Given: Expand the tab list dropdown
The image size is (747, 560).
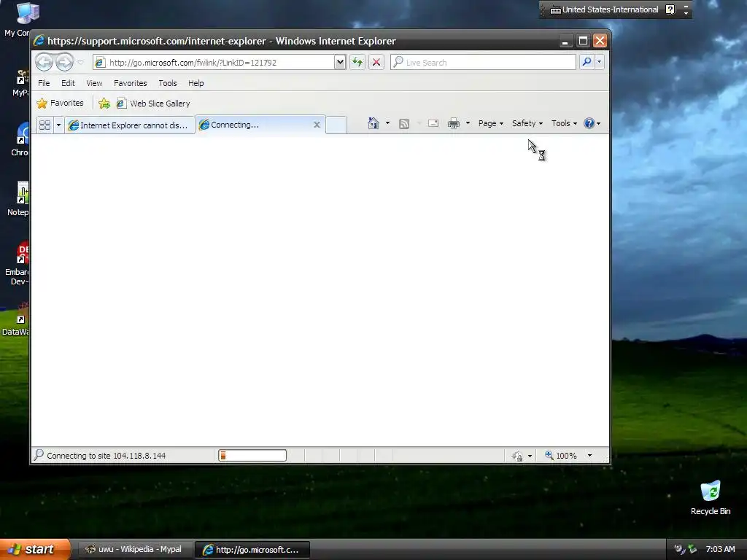Looking at the screenshot, I should [58, 125].
